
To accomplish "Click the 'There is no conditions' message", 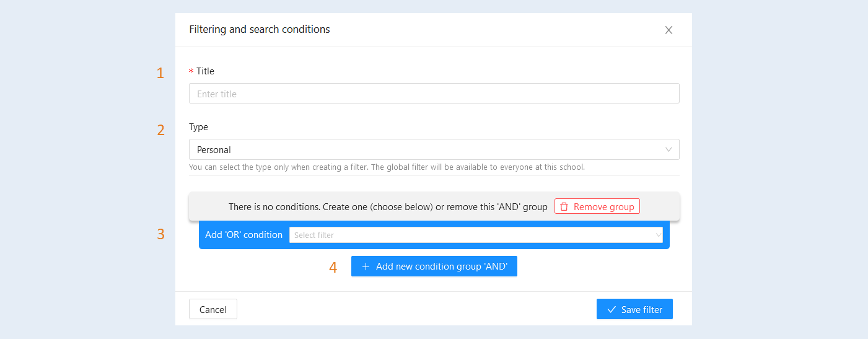I will pos(388,207).
